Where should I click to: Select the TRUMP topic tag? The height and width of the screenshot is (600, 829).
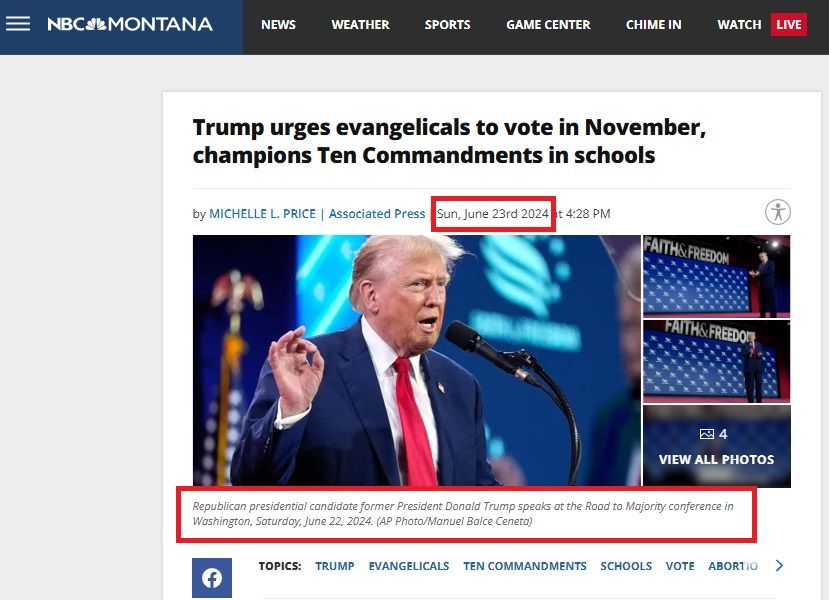tap(335, 566)
